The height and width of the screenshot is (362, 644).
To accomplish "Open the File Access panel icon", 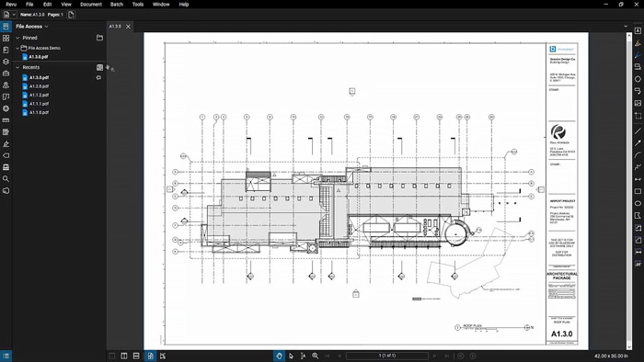I will pyautogui.click(x=6, y=27).
